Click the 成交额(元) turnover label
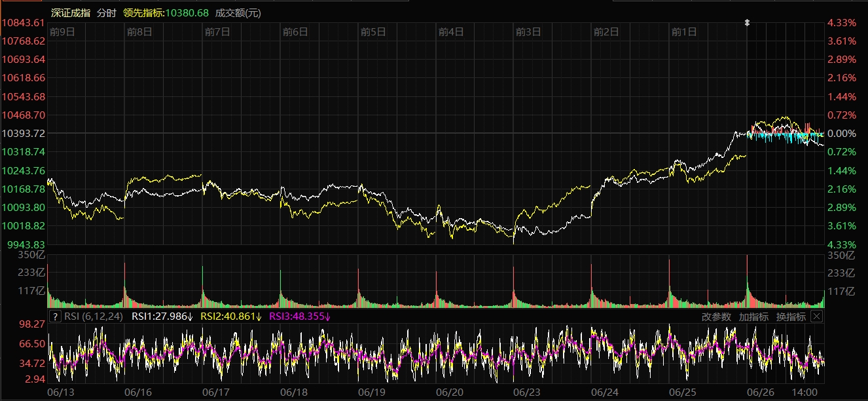The width and height of the screenshot is (868, 401). point(238,13)
